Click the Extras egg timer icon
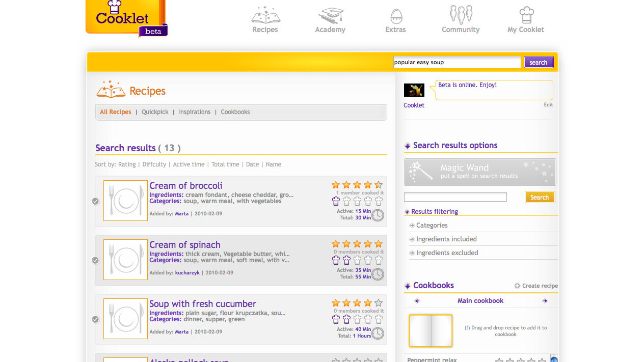This screenshot has height=362, width=644. pyautogui.click(x=395, y=16)
